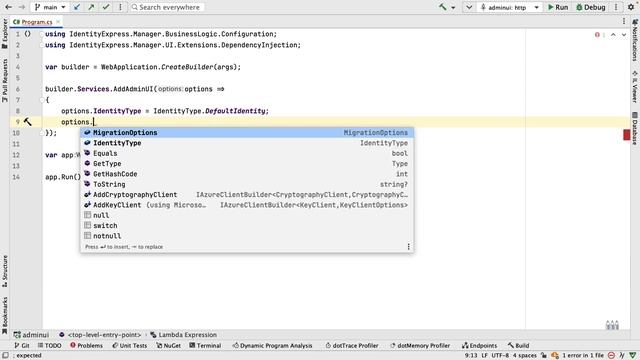Viewport: 640px width, 360px height.
Task: Open the VCS more-actions dots
Action: (x=120, y=7)
